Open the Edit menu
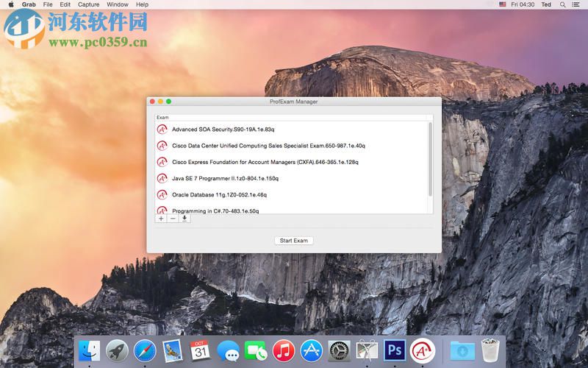Image resolution: width=588 pixels, height=368 pixels. pyautogui.click(x=65, y=4)
